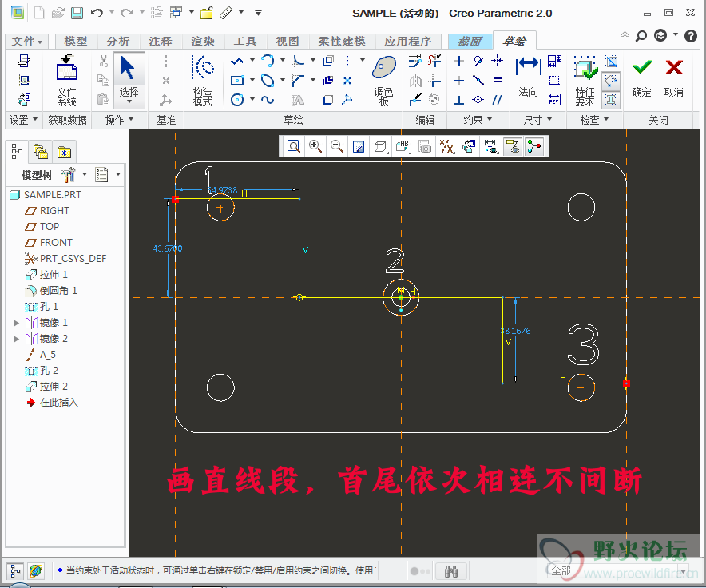Select the Line chain sketch tool
706x588 pixels.
[237, 61]
